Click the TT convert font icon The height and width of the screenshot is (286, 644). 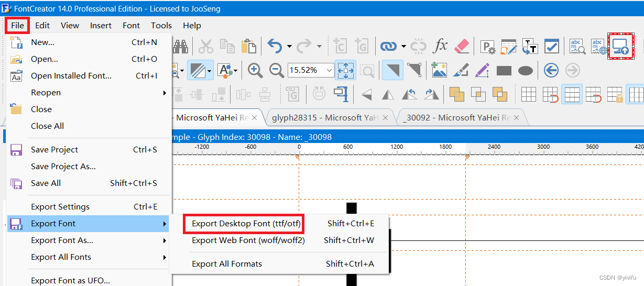coord(530,47)
